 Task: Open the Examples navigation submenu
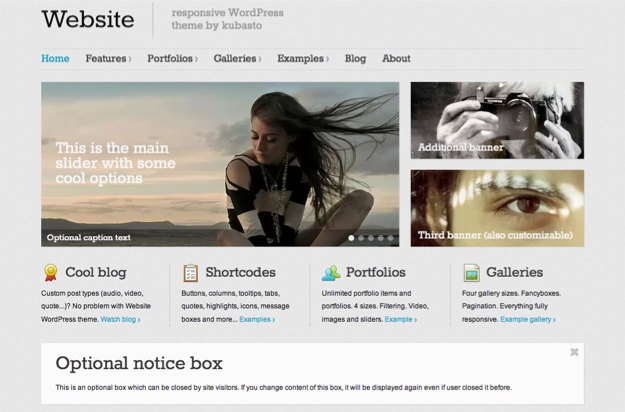[x=303, y=59]
